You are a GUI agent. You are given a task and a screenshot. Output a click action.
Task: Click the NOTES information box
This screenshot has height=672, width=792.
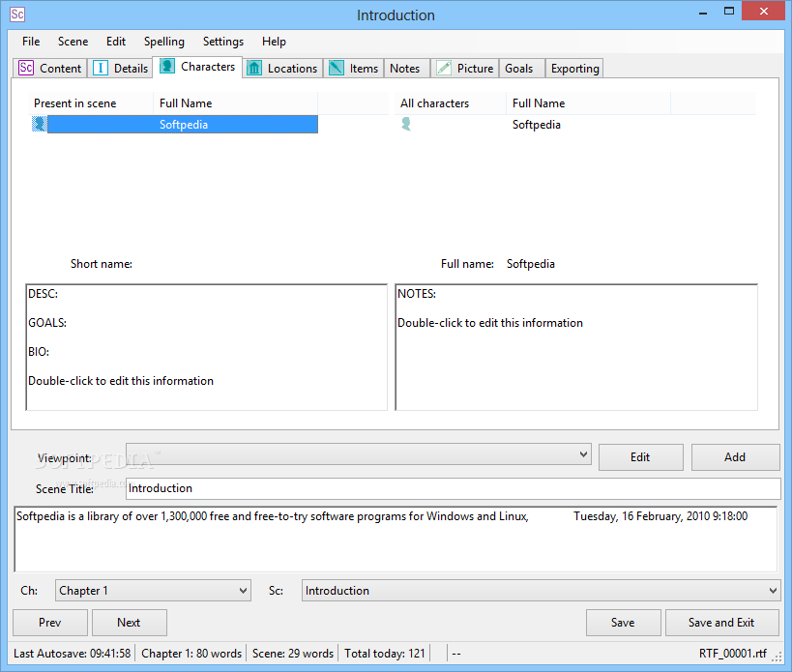pos(576,347)
